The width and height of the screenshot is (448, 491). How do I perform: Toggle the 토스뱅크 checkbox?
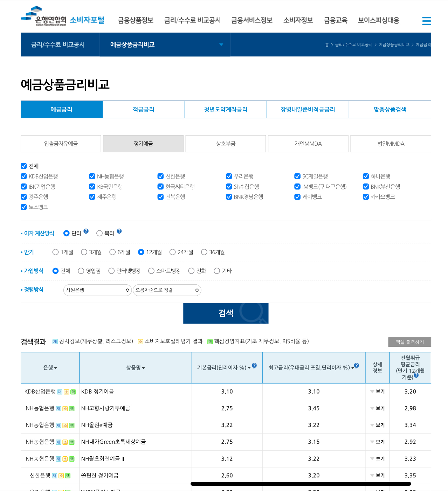tap(24, 207)
